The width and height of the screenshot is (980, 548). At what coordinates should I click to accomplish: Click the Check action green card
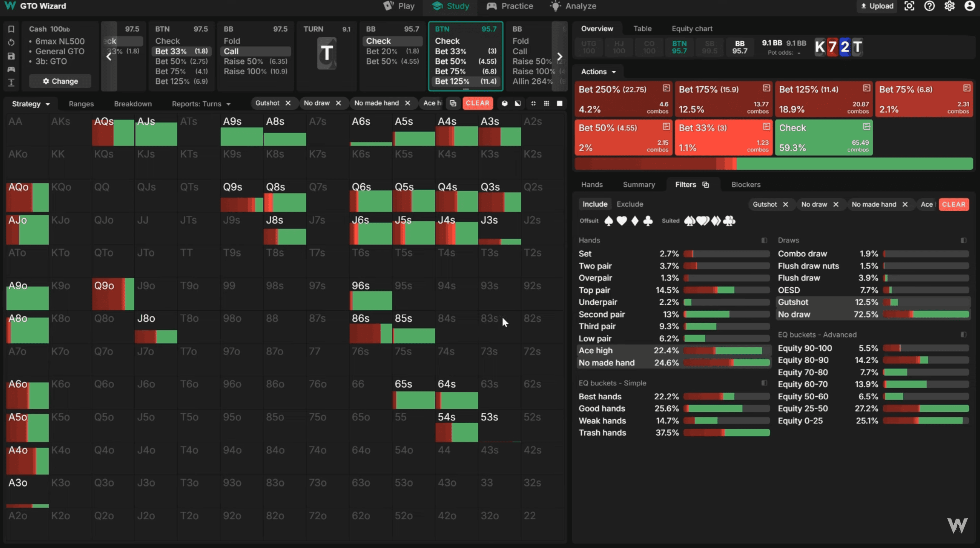pos(823,137)
